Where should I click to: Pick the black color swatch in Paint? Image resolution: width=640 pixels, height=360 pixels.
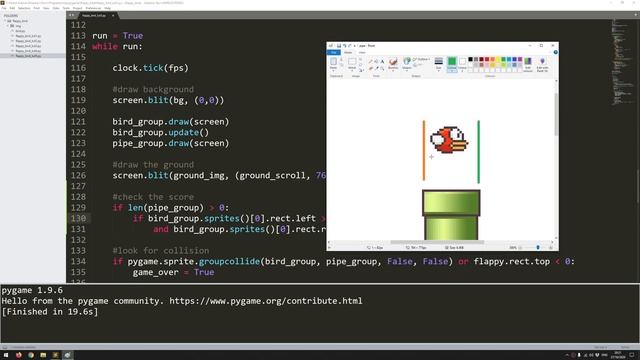tap(470, 59)
